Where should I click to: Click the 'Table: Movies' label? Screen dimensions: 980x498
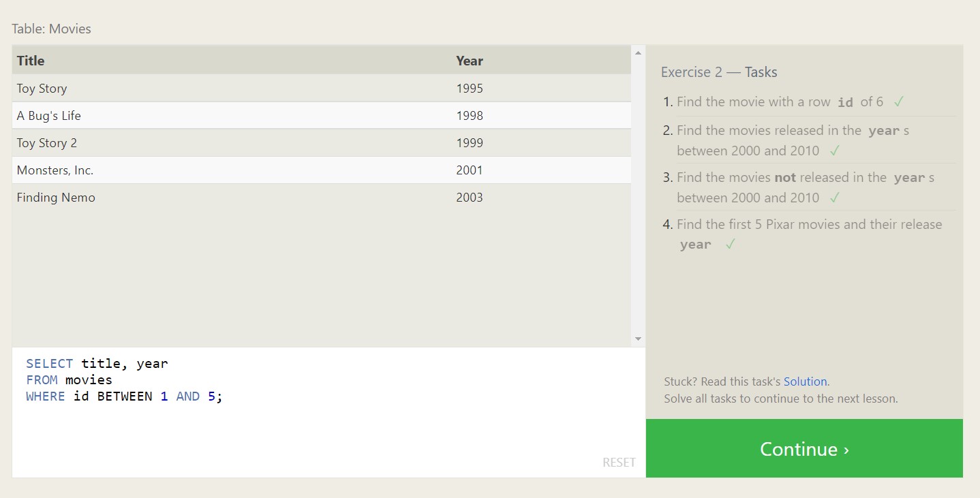[x=51, y=29]
